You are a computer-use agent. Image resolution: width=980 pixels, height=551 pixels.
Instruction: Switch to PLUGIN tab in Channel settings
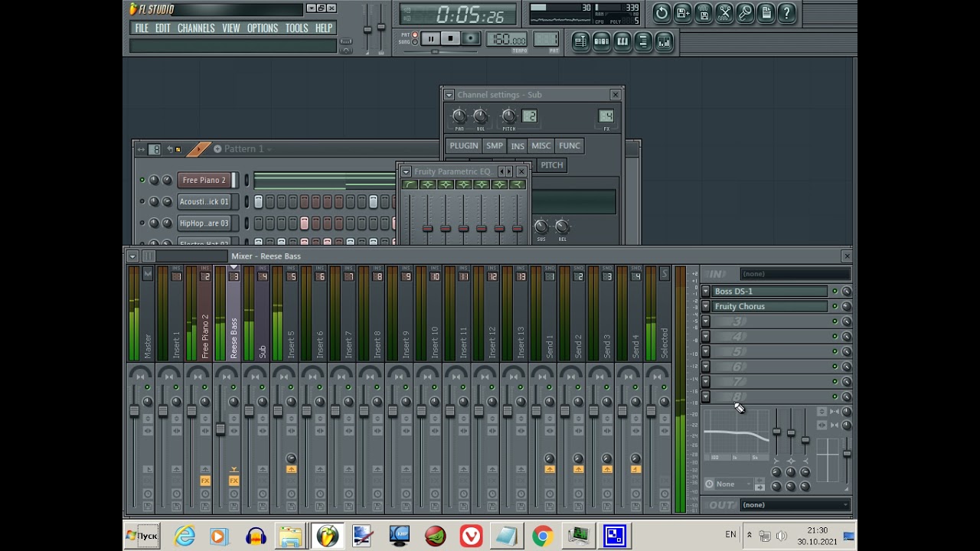coord(463,145)
